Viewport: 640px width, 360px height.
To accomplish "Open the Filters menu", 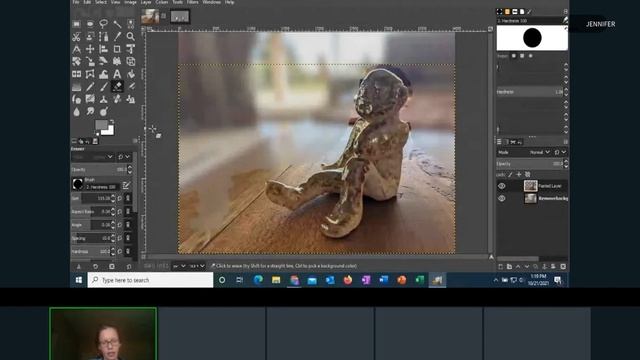I will coord(192,2).
